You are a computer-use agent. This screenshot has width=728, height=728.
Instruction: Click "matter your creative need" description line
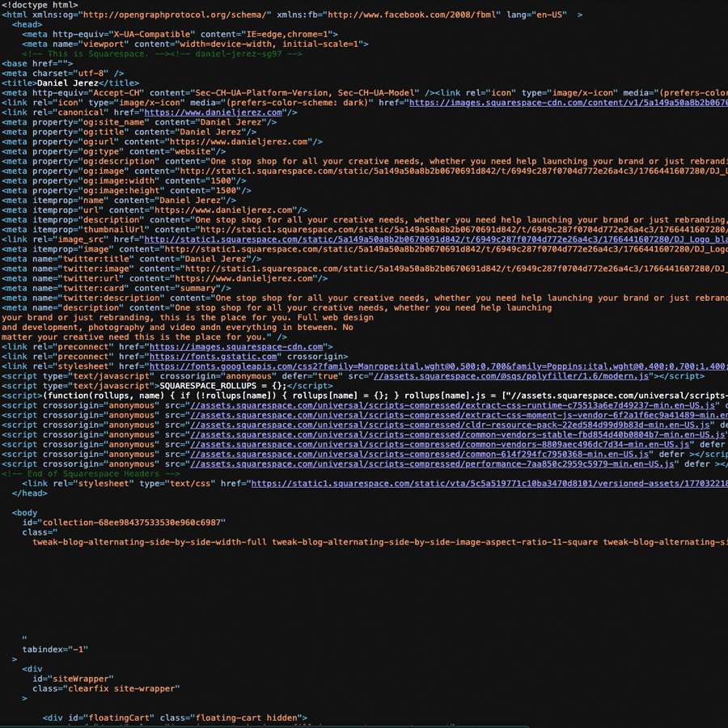click(145, 337)
